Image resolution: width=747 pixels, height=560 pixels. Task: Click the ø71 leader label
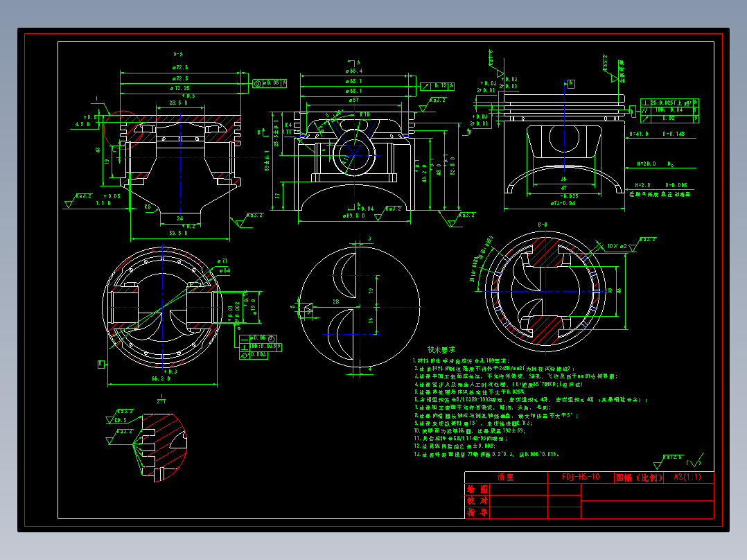(x=222, y=261)
